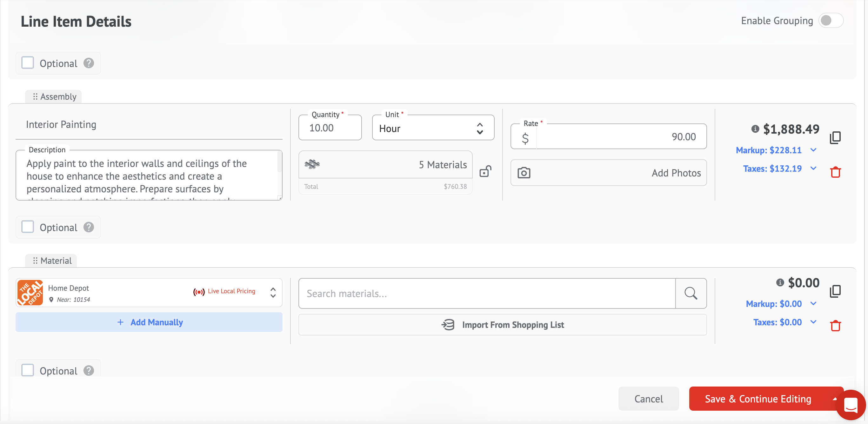Image resolution: width=868 pixels, height=424 pixels.
Task: Check the Optional box above Assembly
Action: click(x=28, y=63)
